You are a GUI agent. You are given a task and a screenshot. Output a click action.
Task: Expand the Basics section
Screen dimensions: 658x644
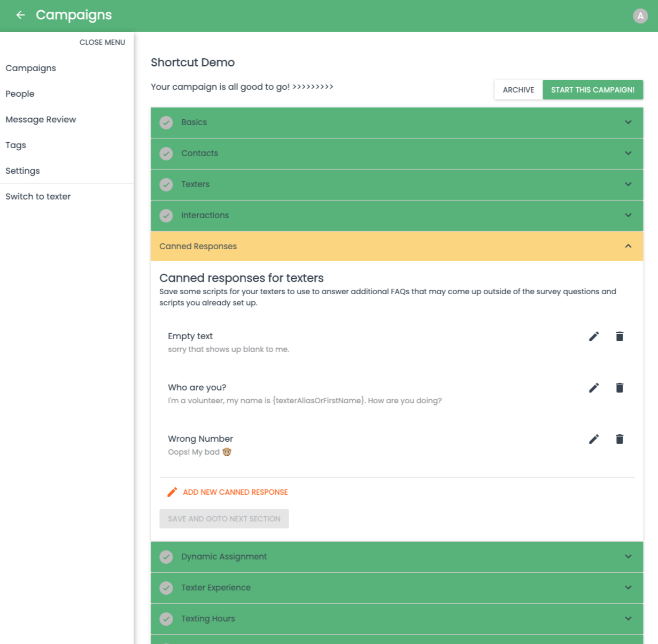pos(397,122)
